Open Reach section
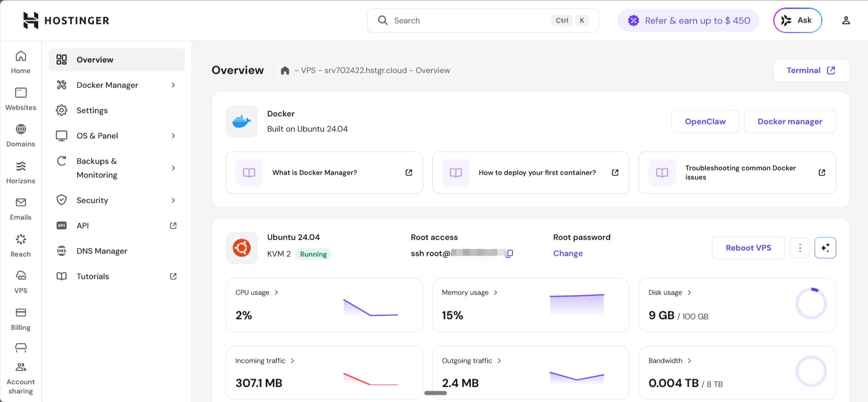Viewport: 868px width, 402px height. 21,246
